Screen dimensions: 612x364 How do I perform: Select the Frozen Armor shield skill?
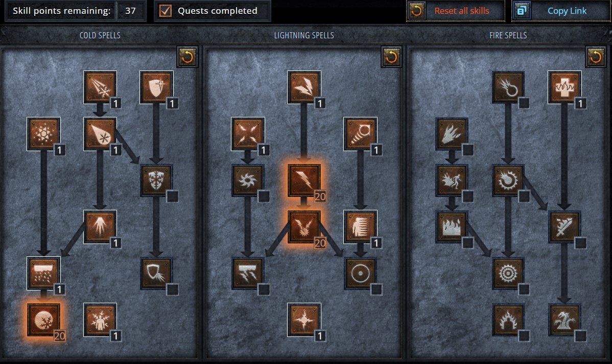[x=156, y=87]
